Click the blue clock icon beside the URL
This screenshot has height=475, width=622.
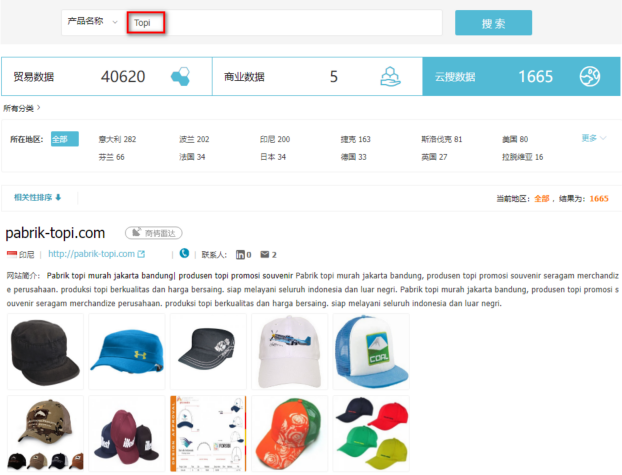183,254
